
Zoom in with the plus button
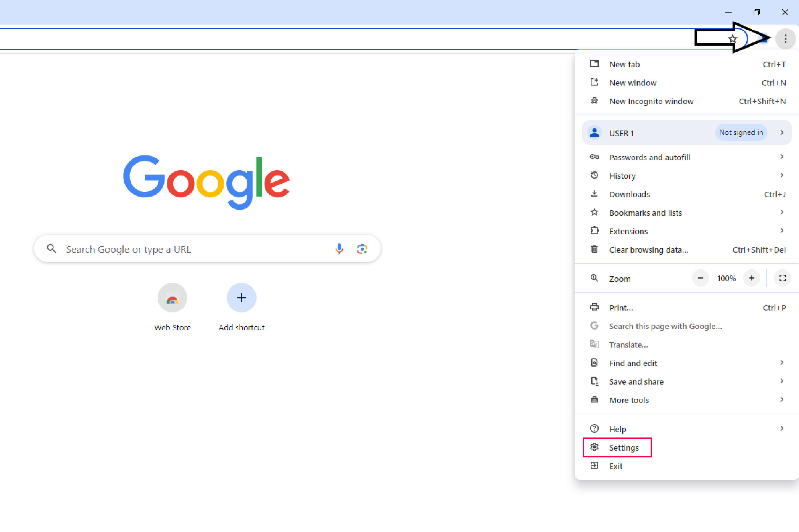point(751,278)
